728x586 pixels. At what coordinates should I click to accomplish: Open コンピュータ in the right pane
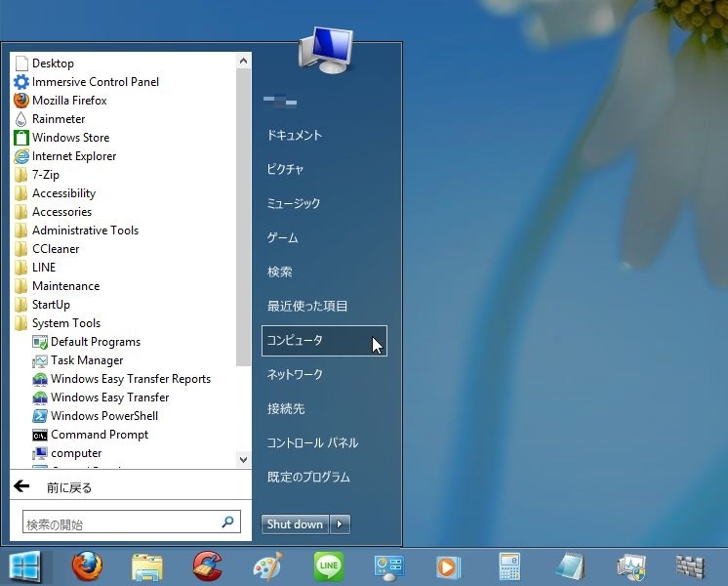coord(324,341)
